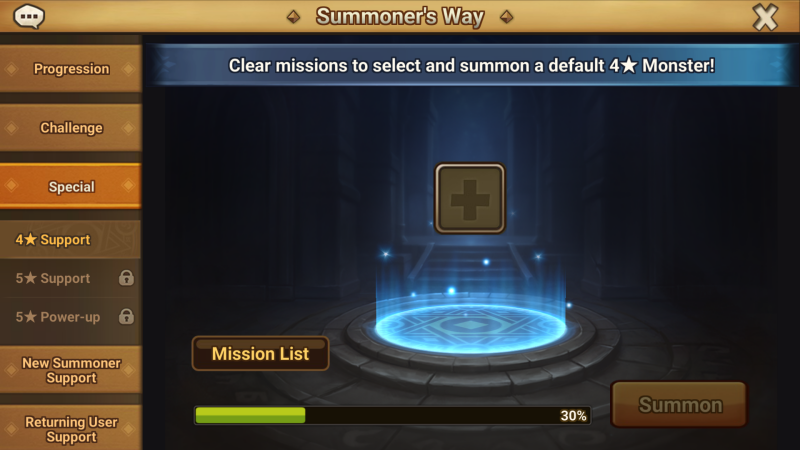Screen dimensions: 800x450
Task: Click the Summon button
Action: (x=679, y=405)
